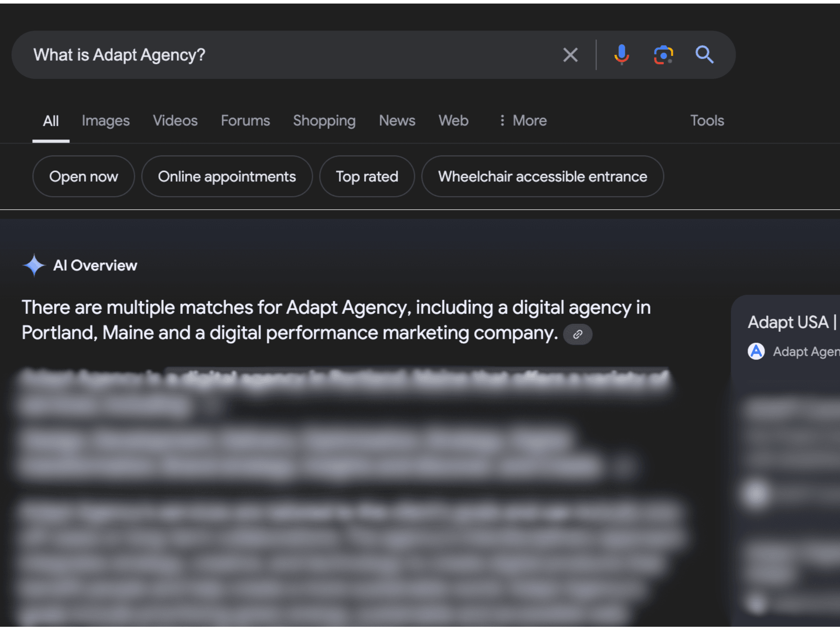The width and height of the screenshot is (840, 630).
Task: Toggle the Top rated filter chip
Action: pyautogui.click(x=367, y=176)
